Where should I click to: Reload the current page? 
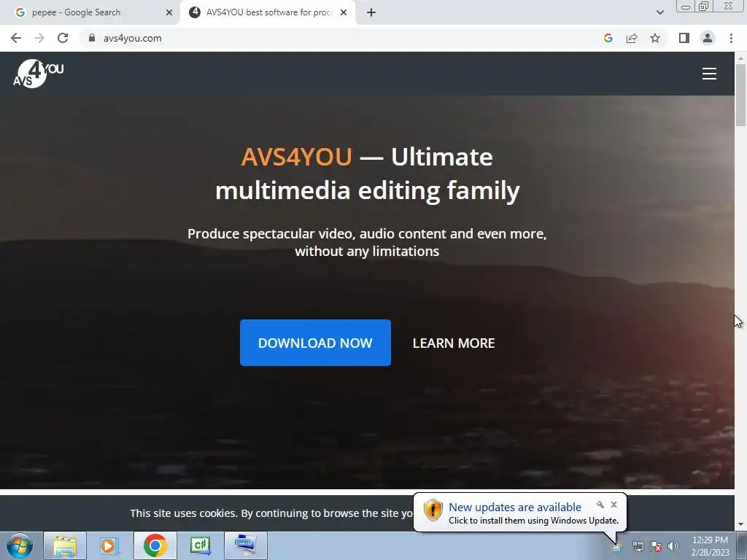coord(63,38)
